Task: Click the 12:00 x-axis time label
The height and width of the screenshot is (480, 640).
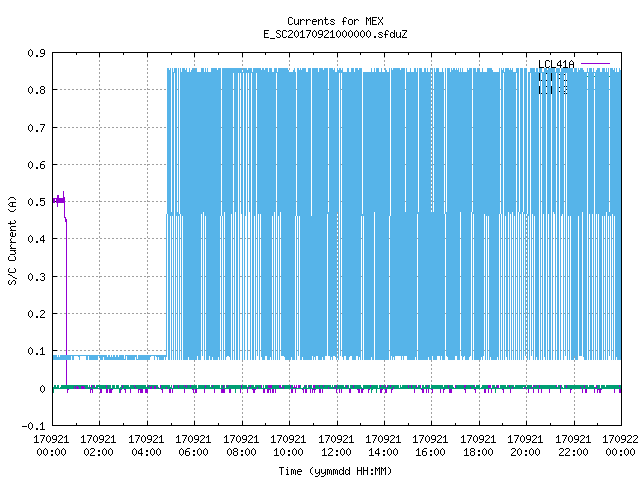Action: click(x=336, y=452)
